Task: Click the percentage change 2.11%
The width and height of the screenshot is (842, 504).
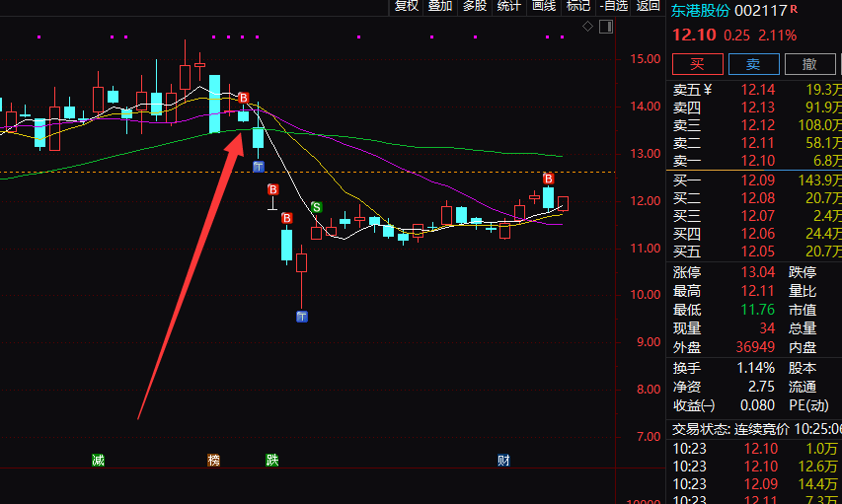Action: pyautogui.click(x=778, y=36)
